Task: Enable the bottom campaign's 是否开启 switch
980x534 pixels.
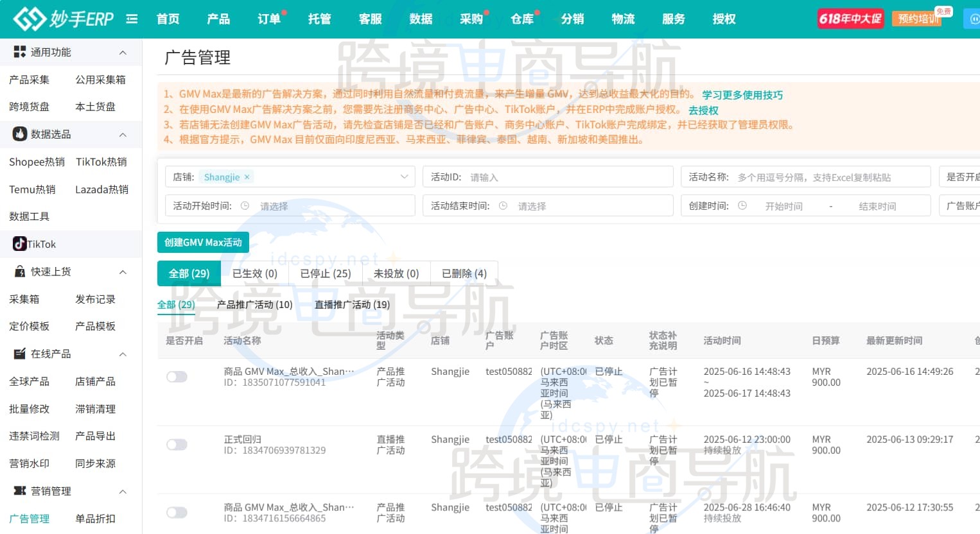Action: pos(177,512)
